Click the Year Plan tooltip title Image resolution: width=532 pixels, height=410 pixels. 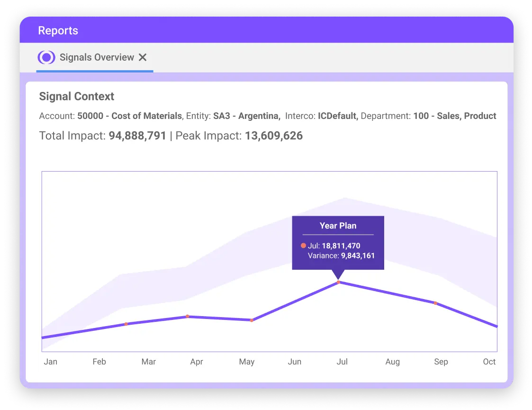pos(338,226)
